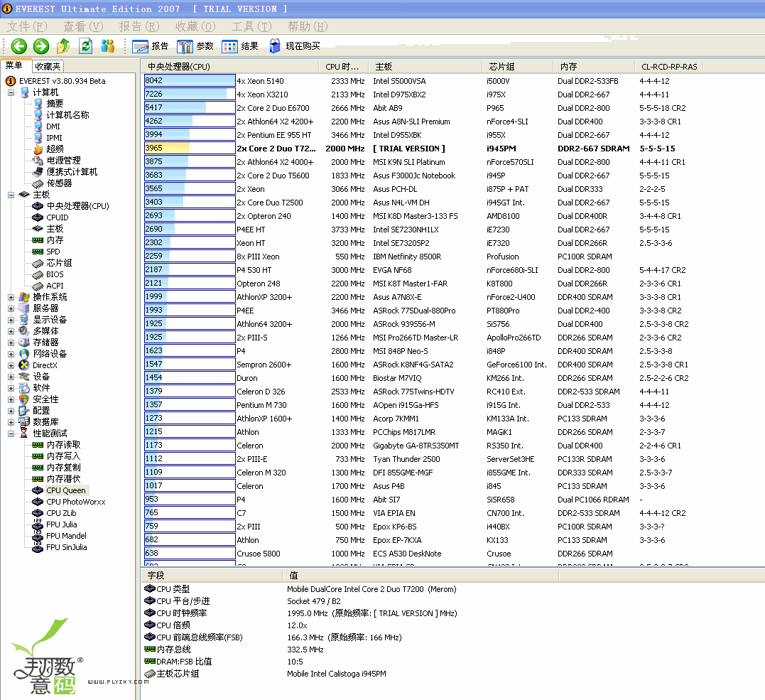Click the users (two people) toolbar icon
Screen dimensions: 765x700
tap(107, 46)
